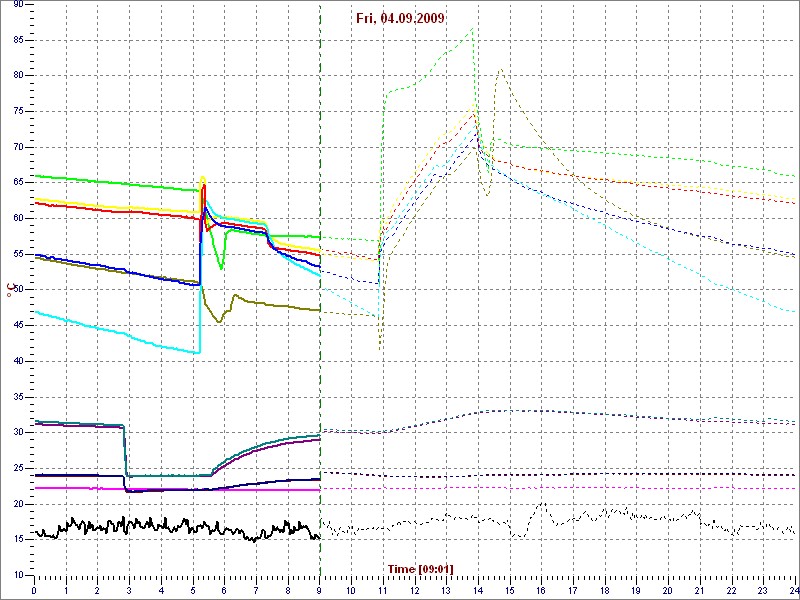
Task: Click hour 12 on the time axis
Action: (x=415, y=589)
